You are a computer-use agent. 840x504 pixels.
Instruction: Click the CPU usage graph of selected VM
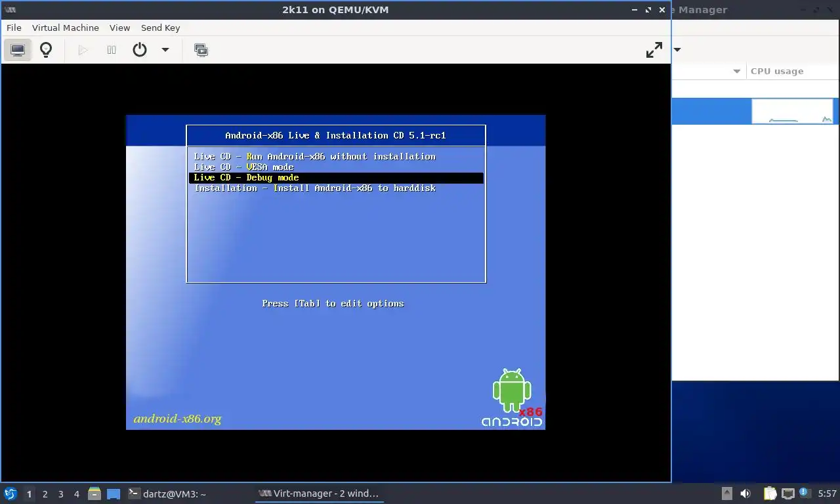(x=792, y=111)
